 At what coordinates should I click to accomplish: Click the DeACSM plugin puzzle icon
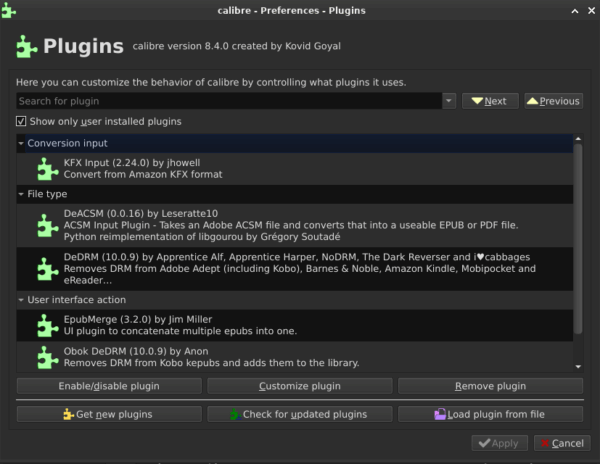[x=47, y=225]
